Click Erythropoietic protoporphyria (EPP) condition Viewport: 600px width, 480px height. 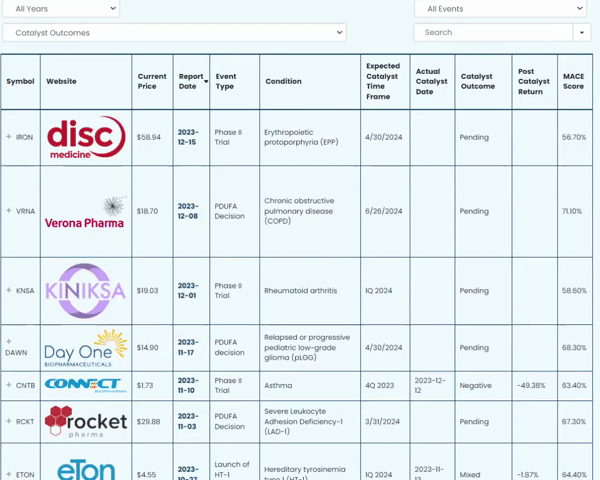pyautogui.click(x=301, y=137)
